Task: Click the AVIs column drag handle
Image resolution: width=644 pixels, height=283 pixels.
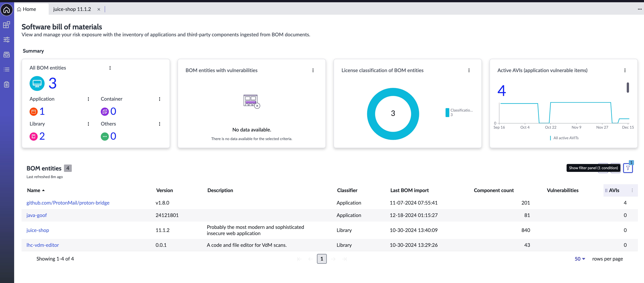Action: click(606, 191)
